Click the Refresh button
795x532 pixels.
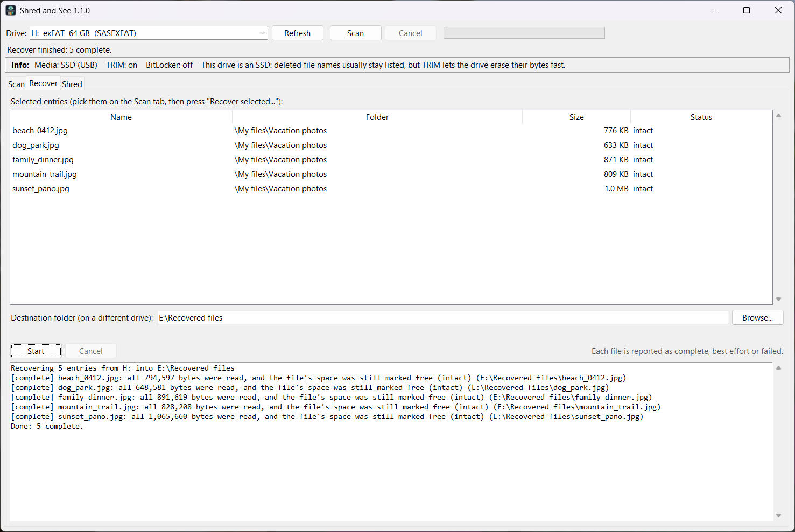click(298, 33)
